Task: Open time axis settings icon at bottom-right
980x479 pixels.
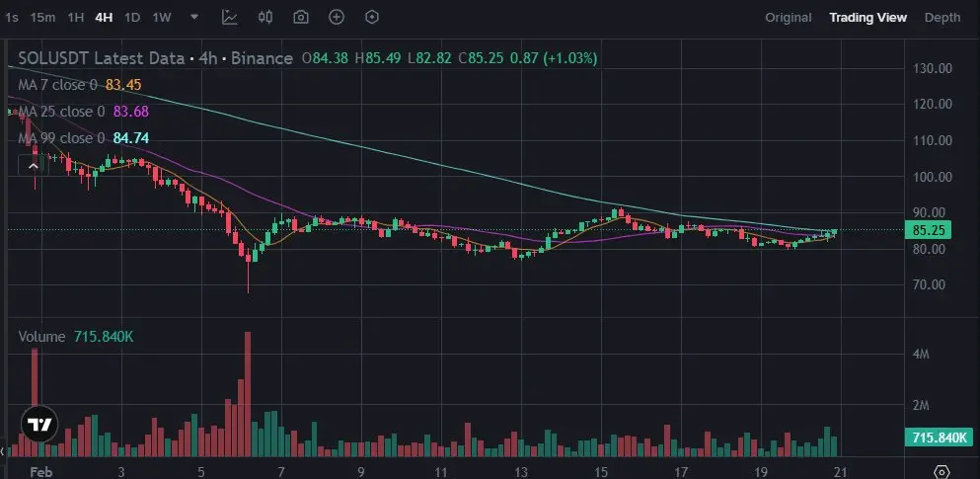Action: pos(942,471)
